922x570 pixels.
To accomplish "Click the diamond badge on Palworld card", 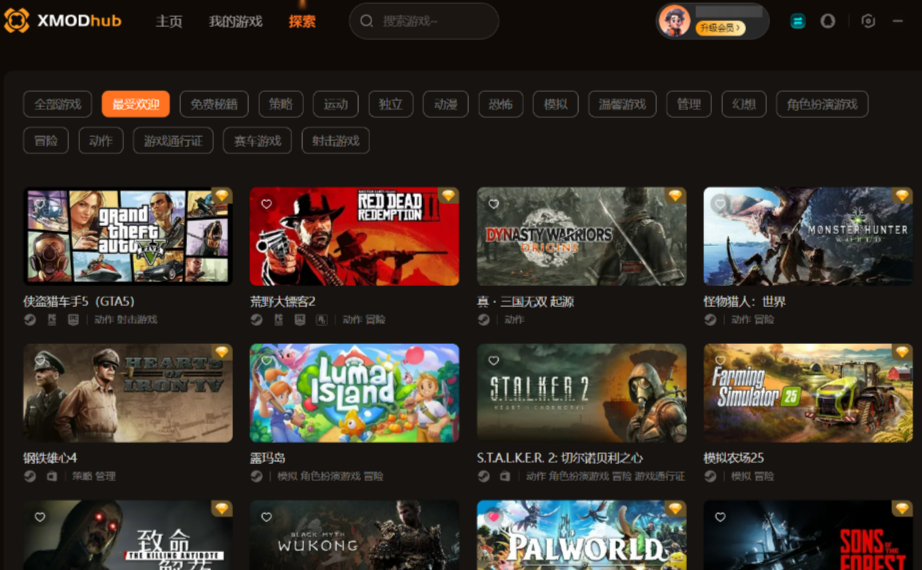I will click(675, 508).
